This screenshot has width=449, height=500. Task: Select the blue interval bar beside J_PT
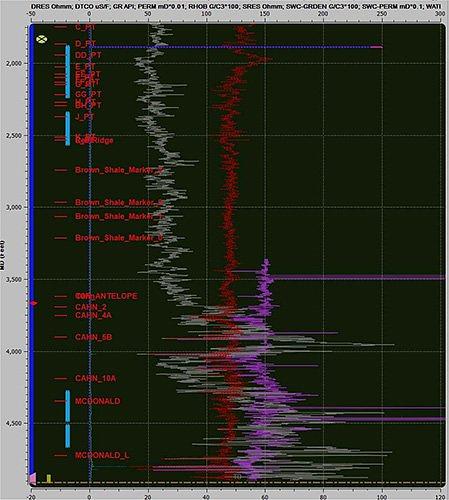[68, 128]
